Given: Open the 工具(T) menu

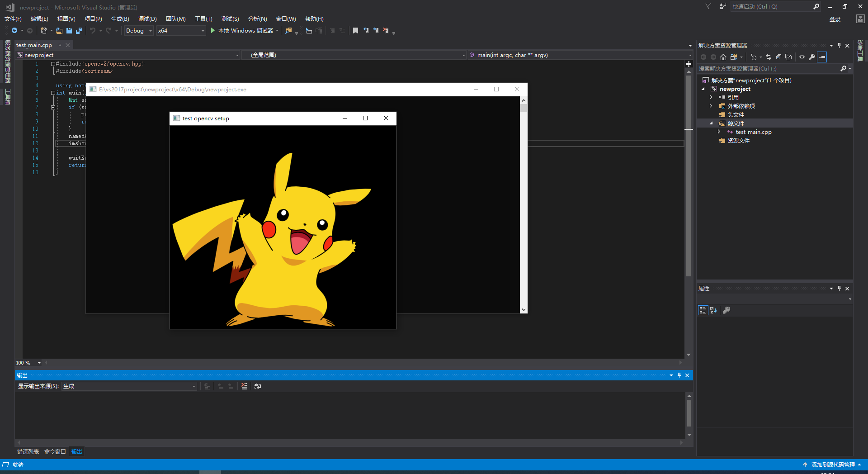Looking at the screenshot, I should (x=203, y=19).
